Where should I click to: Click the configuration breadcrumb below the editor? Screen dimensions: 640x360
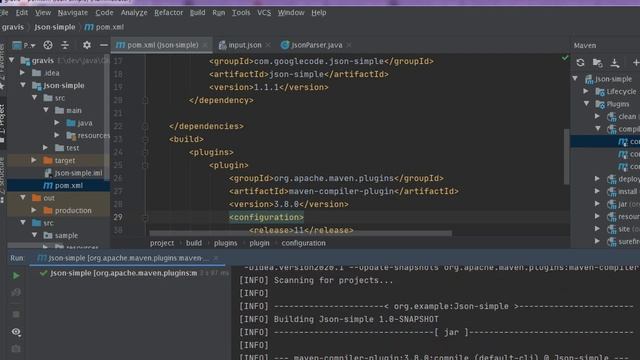(x=303, y=243)
